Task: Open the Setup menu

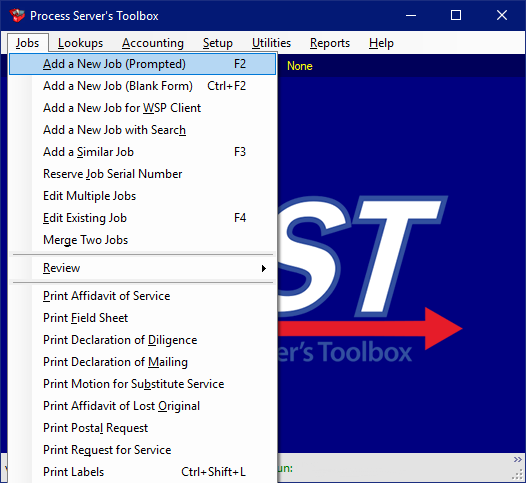Action: tap(217, 43)
